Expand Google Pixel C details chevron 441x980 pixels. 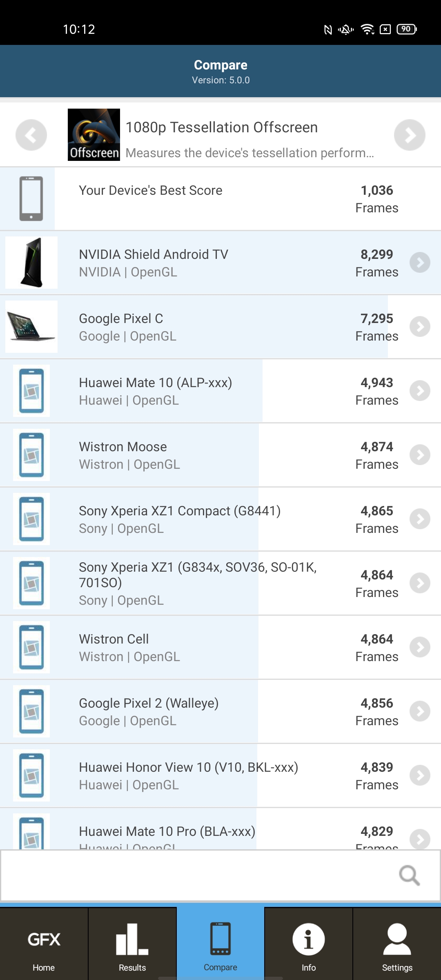click(x=420, y=327)
